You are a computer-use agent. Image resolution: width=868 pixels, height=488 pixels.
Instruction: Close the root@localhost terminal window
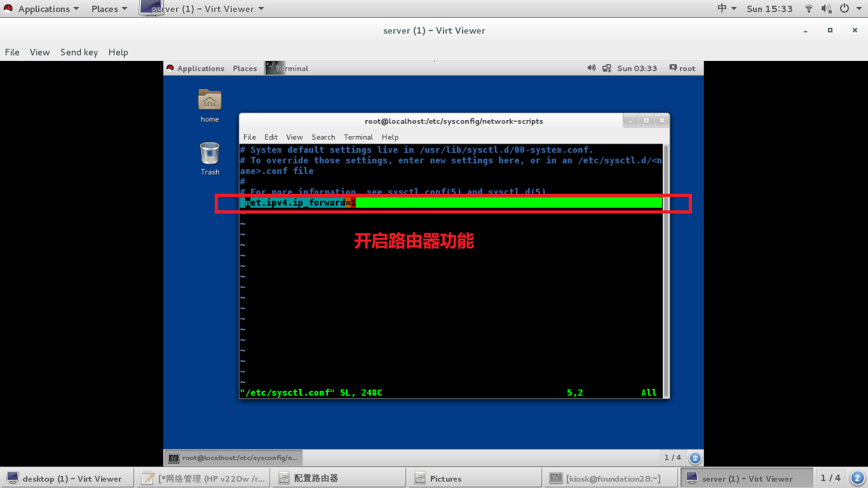(661, 120)
